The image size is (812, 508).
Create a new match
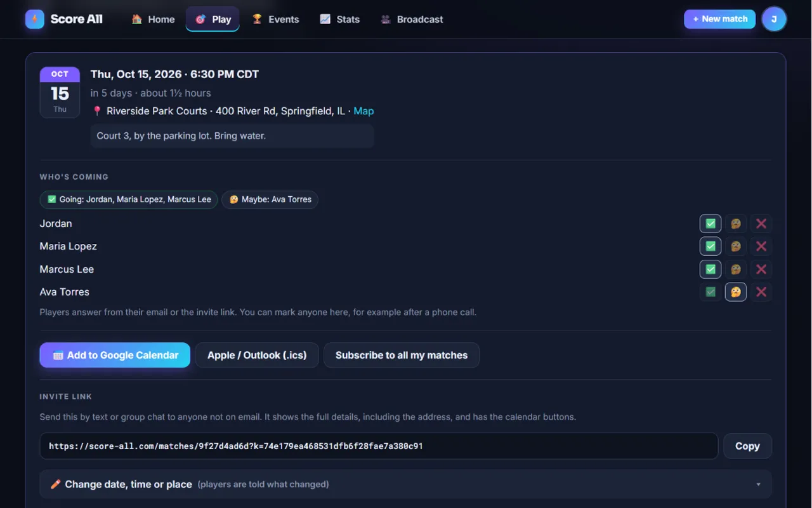point(719,19)
